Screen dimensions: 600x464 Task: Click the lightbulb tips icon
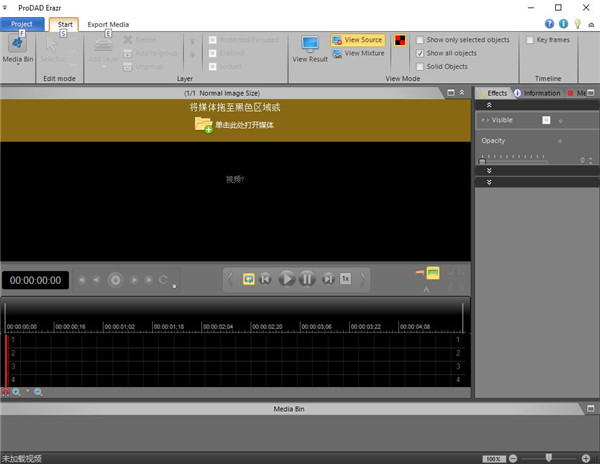[576, 23]
